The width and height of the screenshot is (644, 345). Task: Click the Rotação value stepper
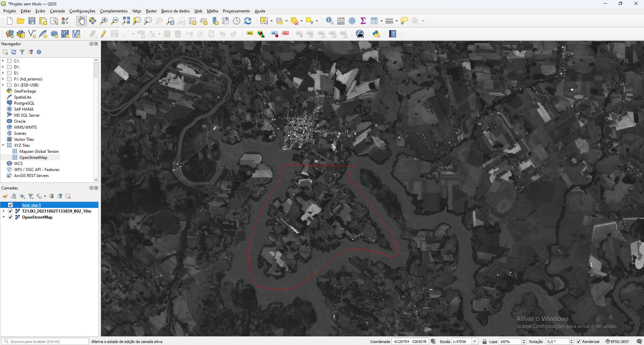tap(572, 341)
